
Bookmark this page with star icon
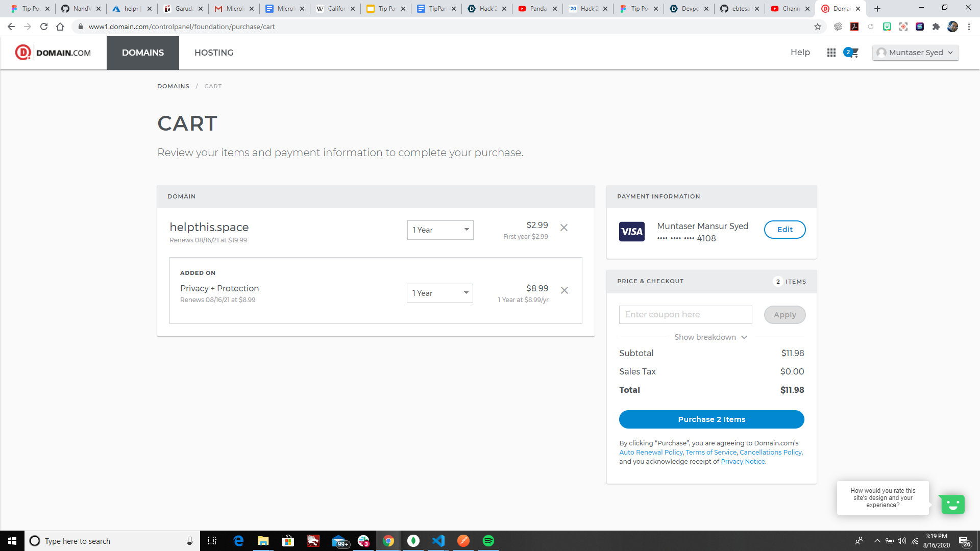pos(817,27)
